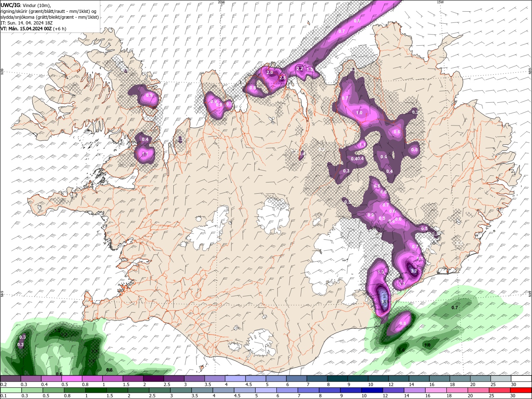Image resolution: width=532 pixels, height=399 pixels.
Task: Click the '2.0' snowfall value on north coast
Action: pos(269,72)
